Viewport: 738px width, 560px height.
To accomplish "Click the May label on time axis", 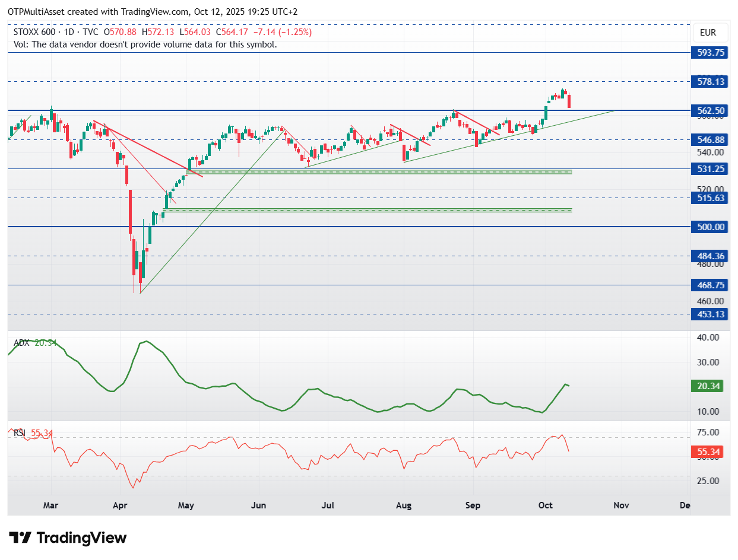I will [186, 505].
